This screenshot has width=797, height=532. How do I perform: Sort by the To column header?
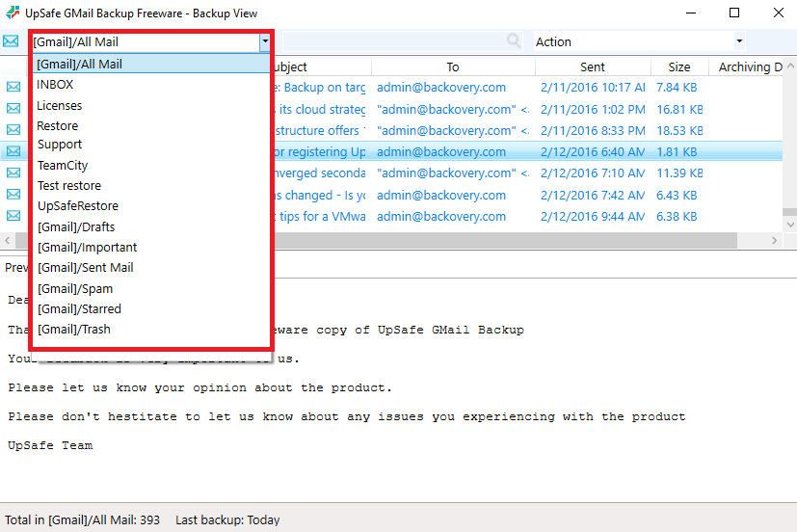(453, 67)
